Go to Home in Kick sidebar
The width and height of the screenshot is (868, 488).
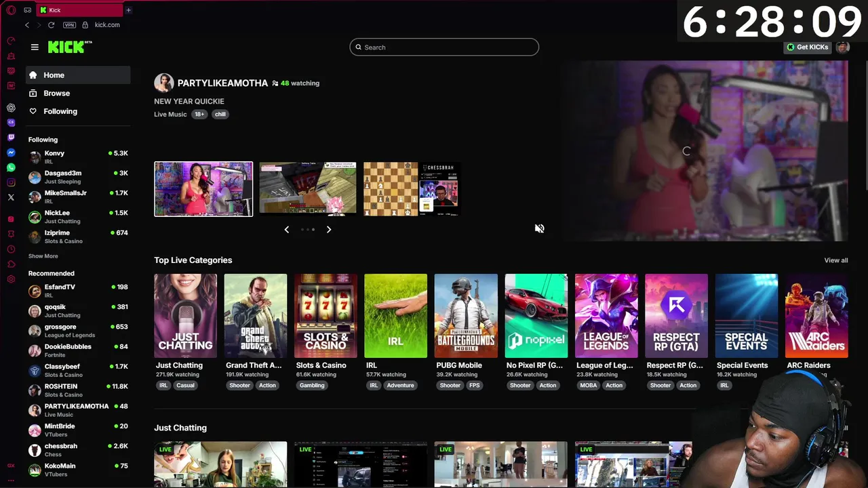[x=78, y=75]
